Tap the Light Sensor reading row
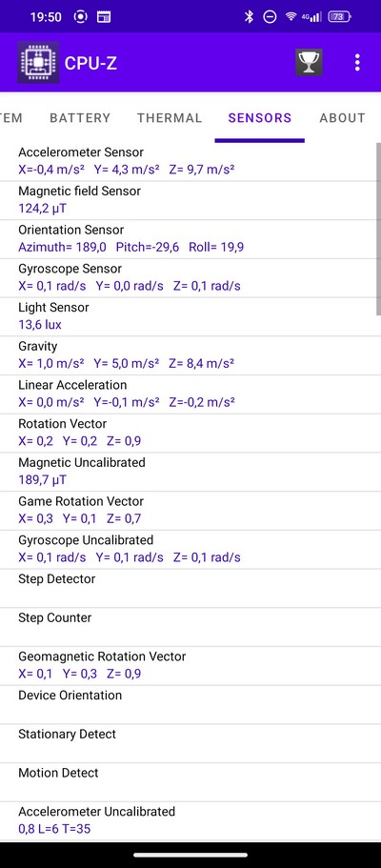381x868 pixels. [189, 316]
